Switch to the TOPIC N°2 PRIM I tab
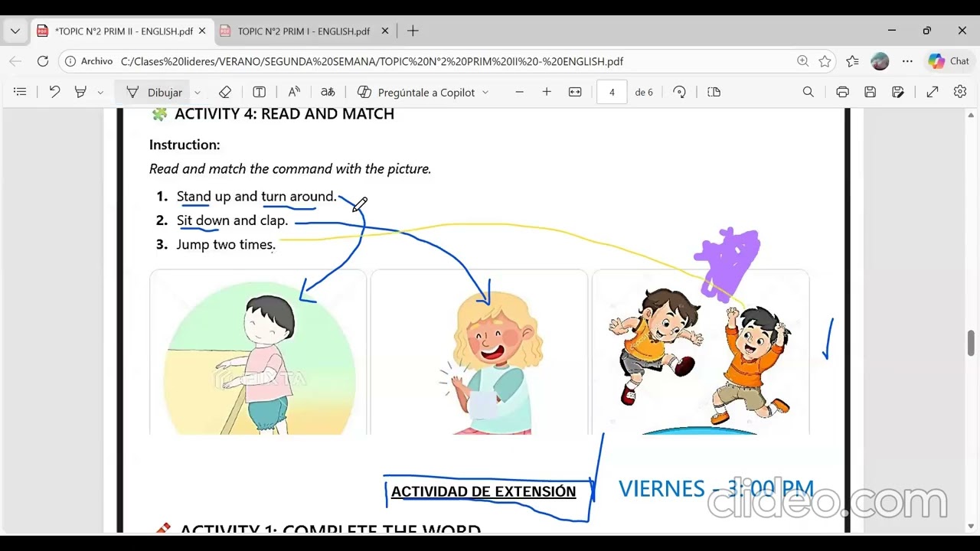The width and height of the screenshot is (980, 551). (x=304, y=31)
